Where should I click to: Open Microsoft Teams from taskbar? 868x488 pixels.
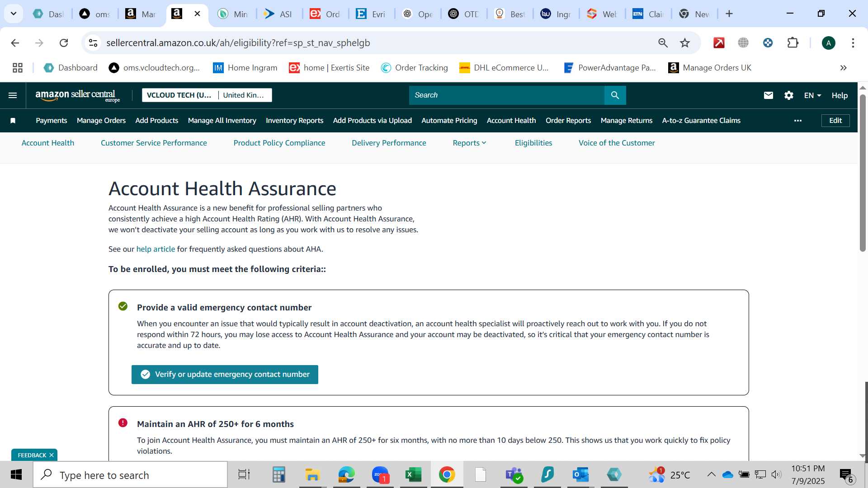[514, 475]
